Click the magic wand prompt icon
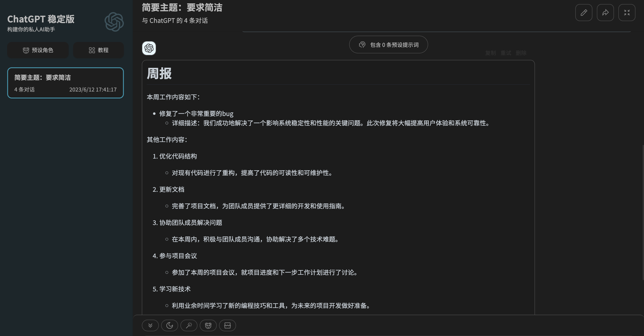Image resolution: width=644 pixels, height=336 pixels. pyautogui.click(x=189, y=325)
